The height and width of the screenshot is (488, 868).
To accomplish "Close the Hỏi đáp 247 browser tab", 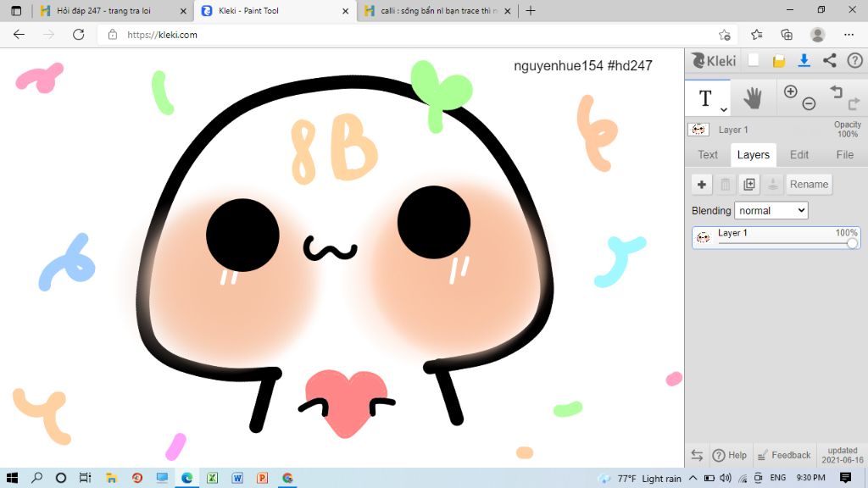I will pos(183,10).
